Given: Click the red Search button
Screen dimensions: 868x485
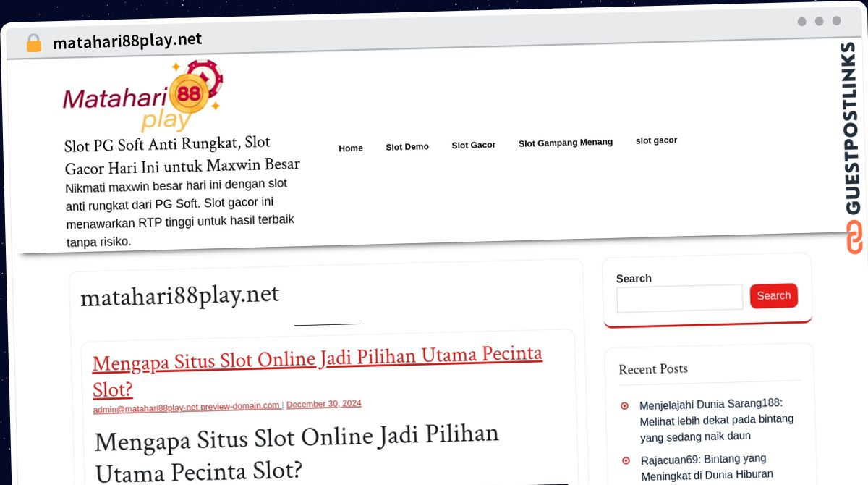Looking at the screenshot, I should [774, 295].
